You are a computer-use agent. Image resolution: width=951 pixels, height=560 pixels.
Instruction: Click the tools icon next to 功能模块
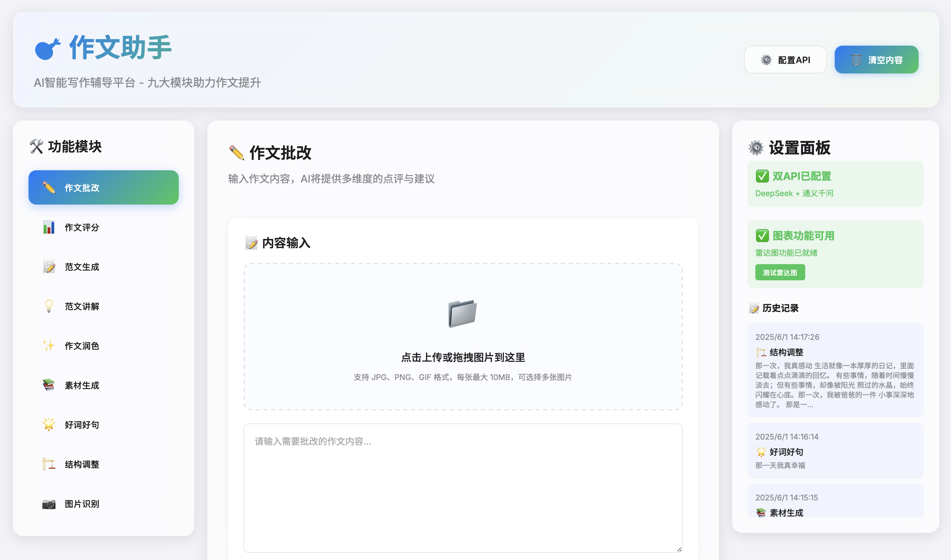pos(36,146)
